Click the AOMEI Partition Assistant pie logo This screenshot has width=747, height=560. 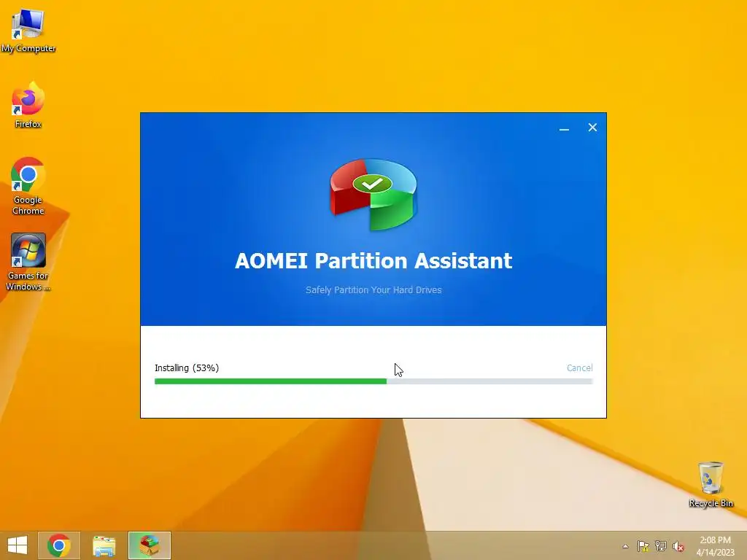373,195
